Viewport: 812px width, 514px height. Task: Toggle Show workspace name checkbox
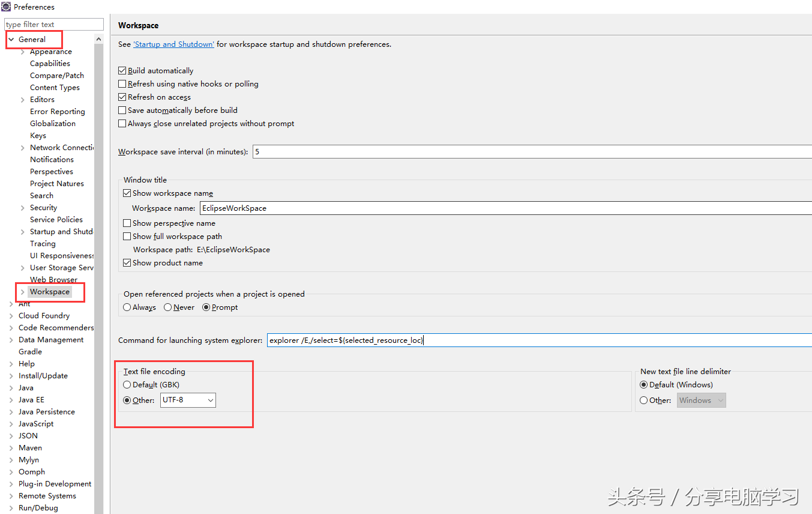coord(127,193)
